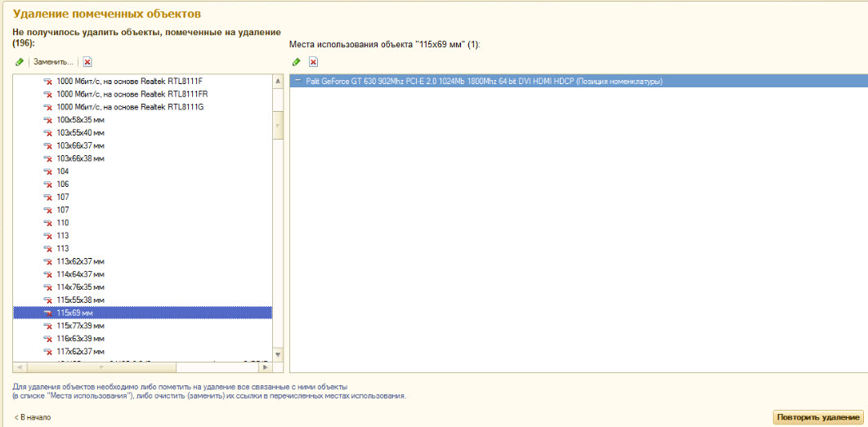Click deletion mark icon next to item 104
This screenshot has width=868, height=427.
(x=47, y=171)
